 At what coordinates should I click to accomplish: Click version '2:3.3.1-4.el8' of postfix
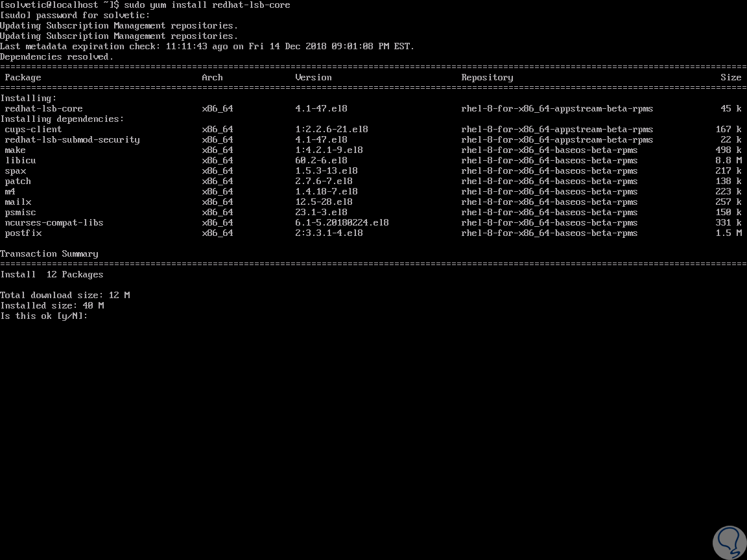pos(329,233)
